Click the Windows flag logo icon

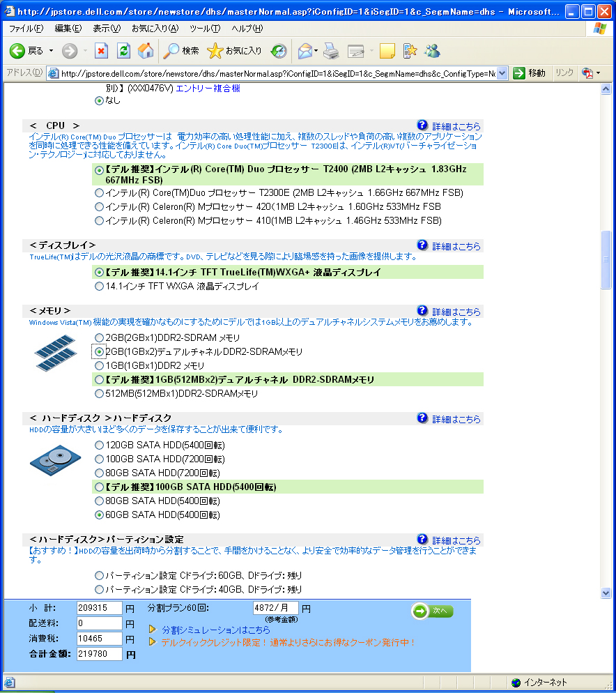(x=600, y=29)
